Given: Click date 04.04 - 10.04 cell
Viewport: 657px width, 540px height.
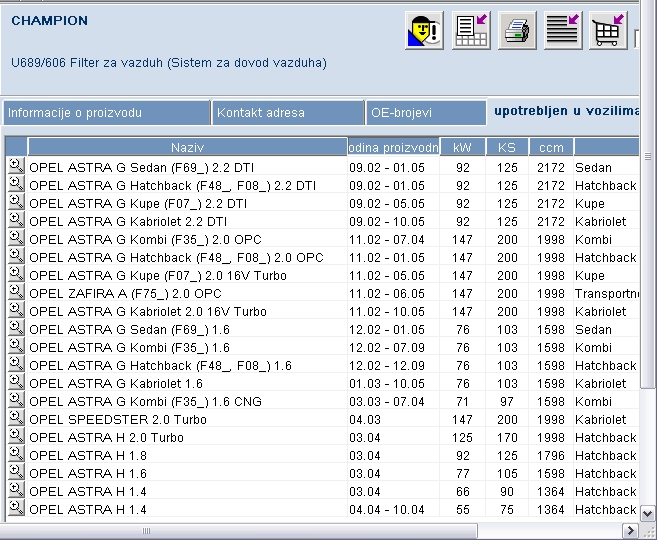Looking at the screenshot, I should pos(387,509).
